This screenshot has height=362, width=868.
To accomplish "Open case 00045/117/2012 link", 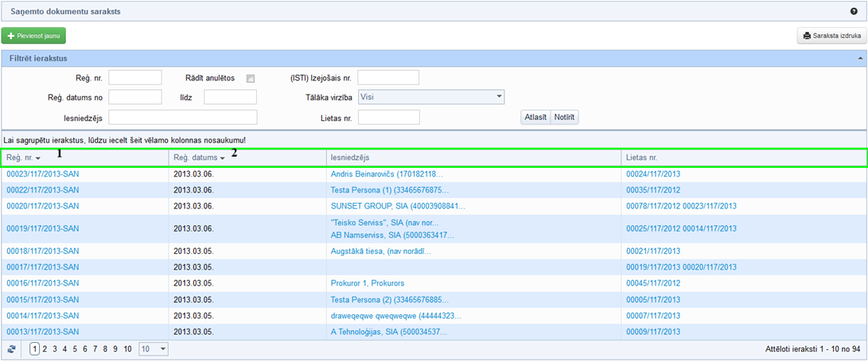I will tap(653, 283).
